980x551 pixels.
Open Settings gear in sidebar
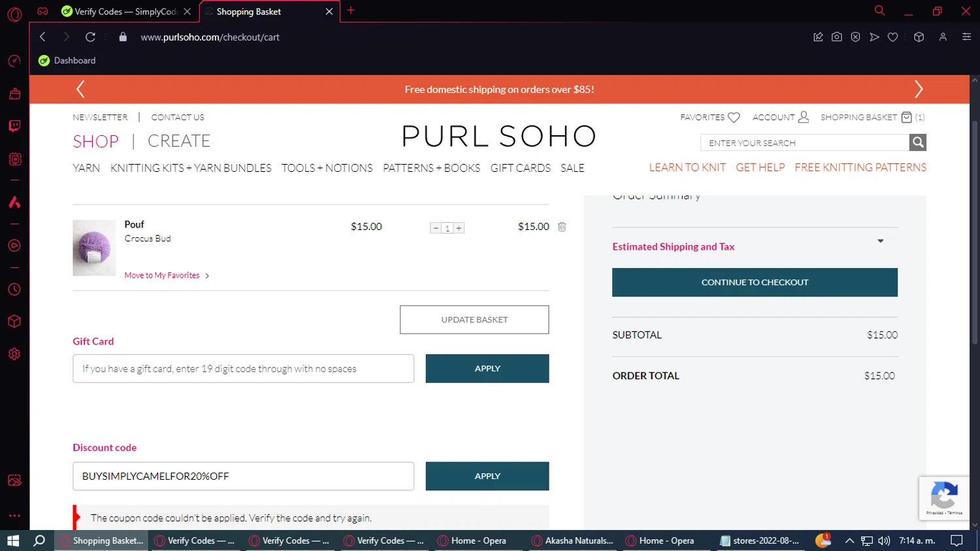coord(14,354)
